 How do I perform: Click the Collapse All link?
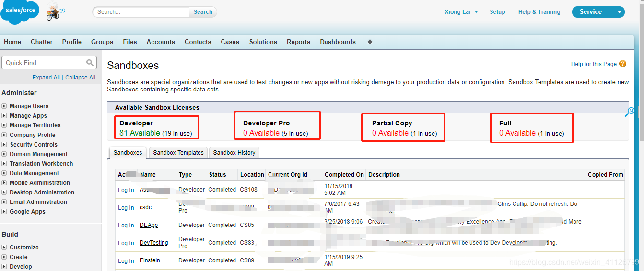tap(81, 78)
